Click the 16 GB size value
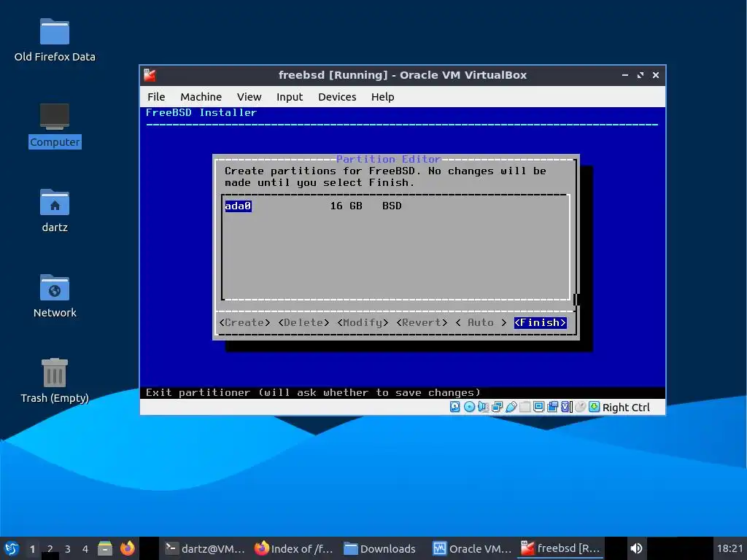This screenshot has height=560, width=747. tap(347, 206)
